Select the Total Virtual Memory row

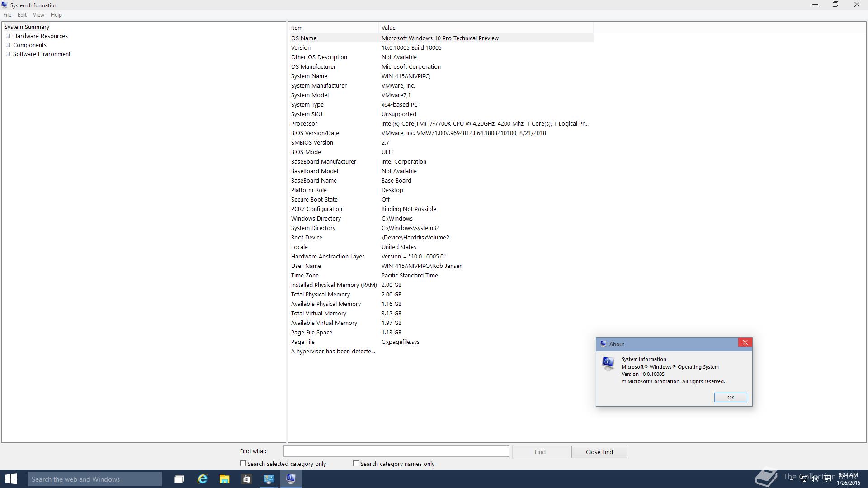coord(441,313)
